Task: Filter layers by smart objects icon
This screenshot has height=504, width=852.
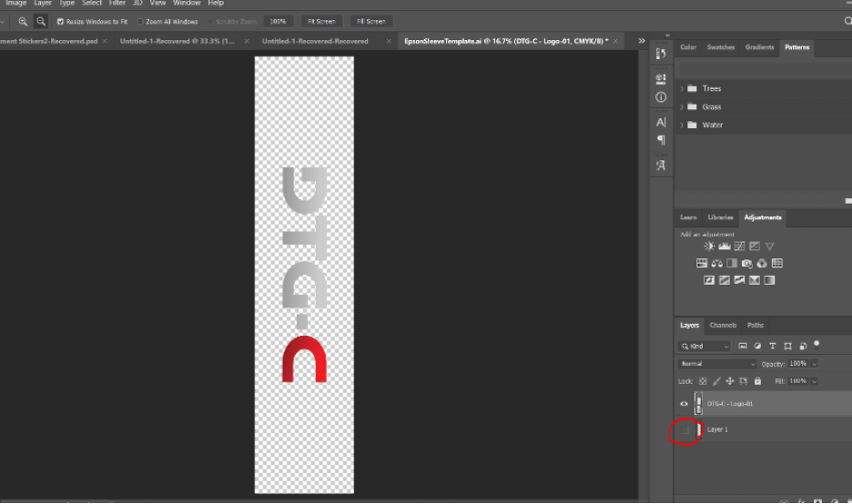Action: pyautogui.click(x=803, y=346)
